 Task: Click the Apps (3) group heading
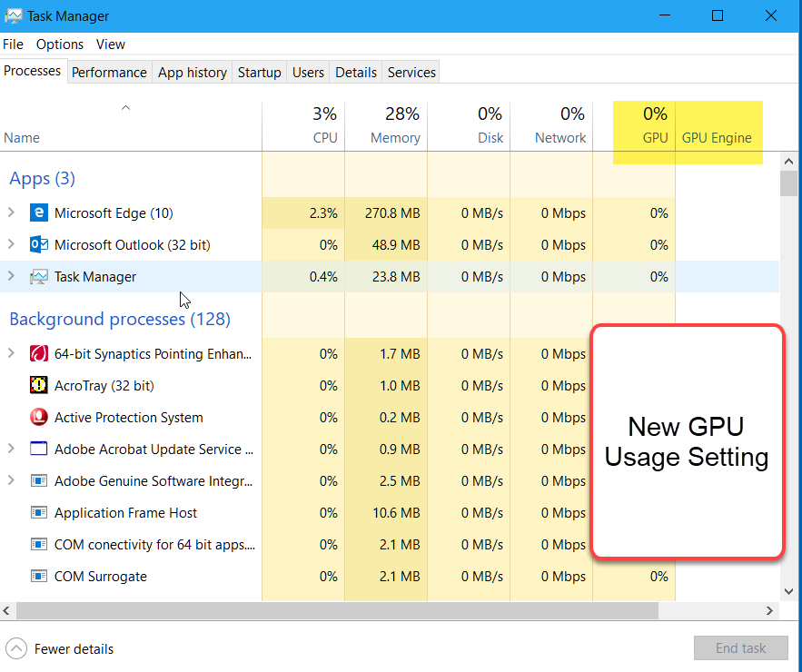pyautogui.click(x=43, y=179)
